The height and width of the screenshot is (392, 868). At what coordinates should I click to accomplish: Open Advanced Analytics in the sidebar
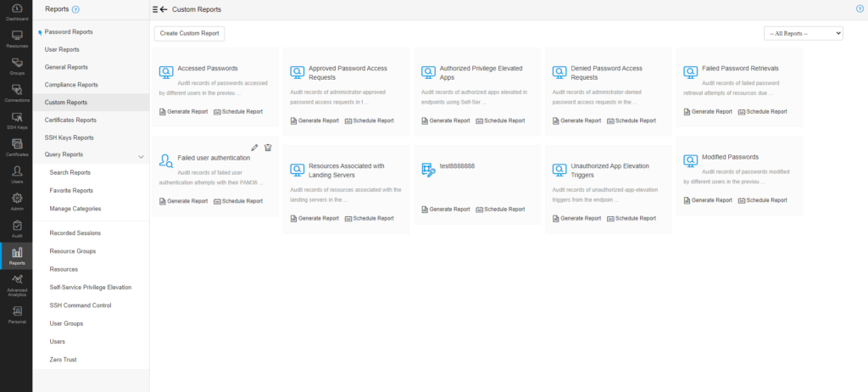coord(16,283)
